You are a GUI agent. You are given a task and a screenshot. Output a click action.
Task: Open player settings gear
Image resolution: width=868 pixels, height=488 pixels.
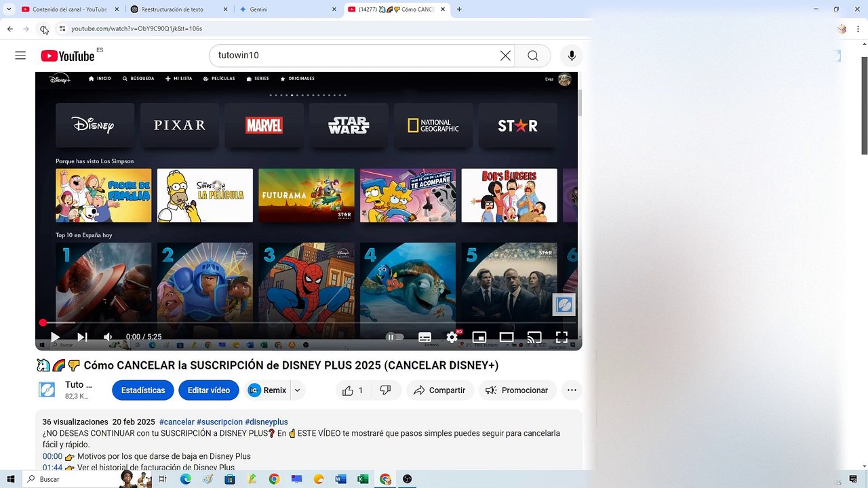pos(452,337)
